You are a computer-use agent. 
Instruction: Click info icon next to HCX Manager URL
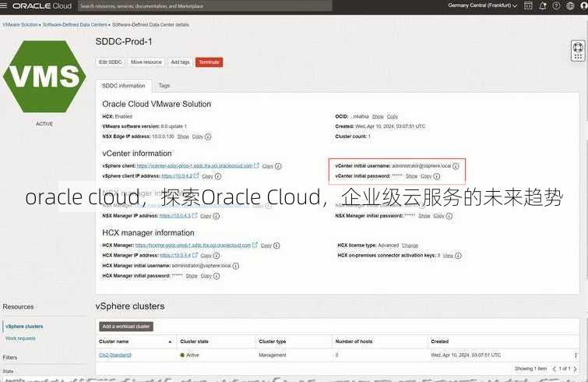(276, 246)
